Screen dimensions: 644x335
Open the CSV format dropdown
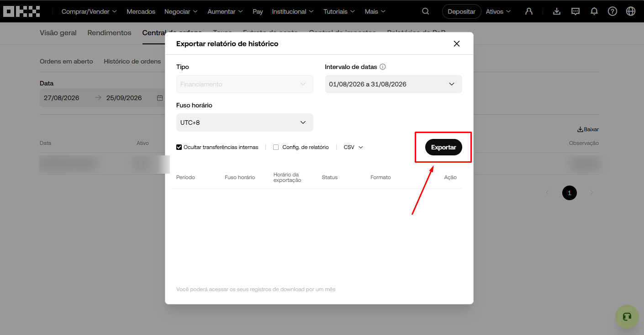point(353,147)
